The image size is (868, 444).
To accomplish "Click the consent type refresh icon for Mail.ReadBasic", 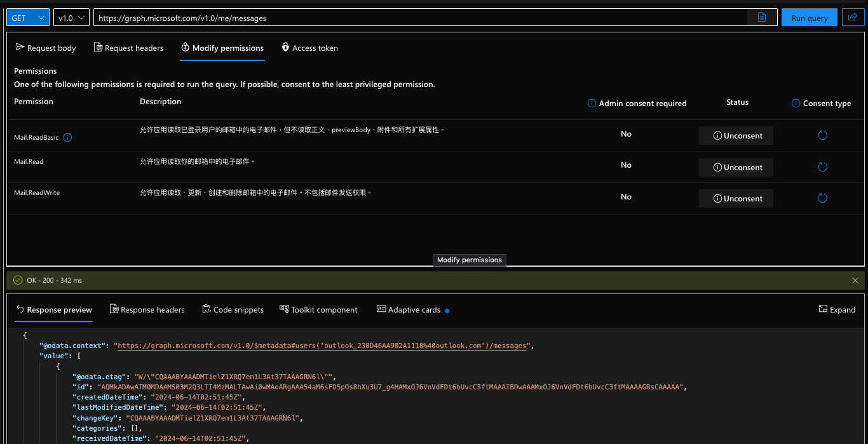I will [x=822, y=135].
